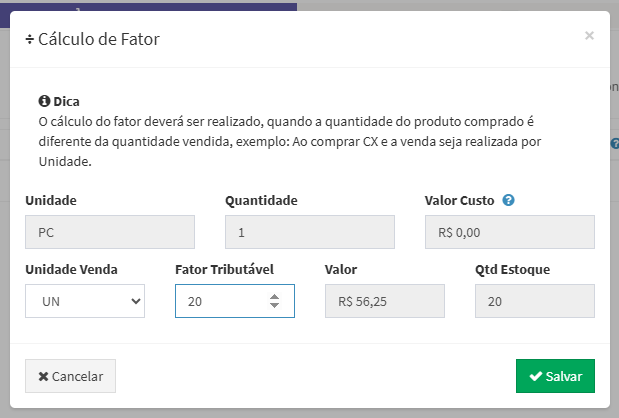Click the Cálculo de Fator title text
Image resolution: width=619 pixels, height=418 pixels.
(x=99, y=39)
